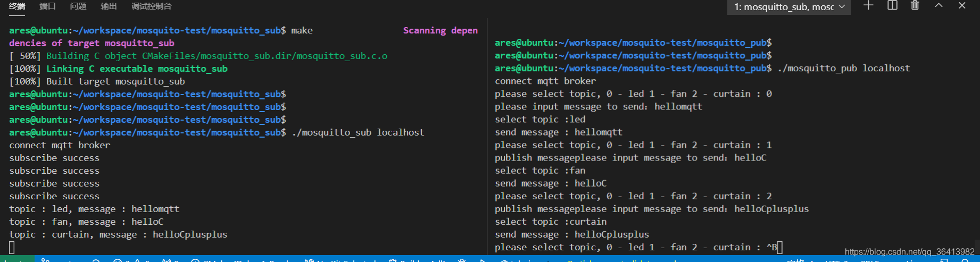Click 'send message : helloCplusplus' line
Image resolution: width=980 pixels, height=262 pixels.
point(572,234)
